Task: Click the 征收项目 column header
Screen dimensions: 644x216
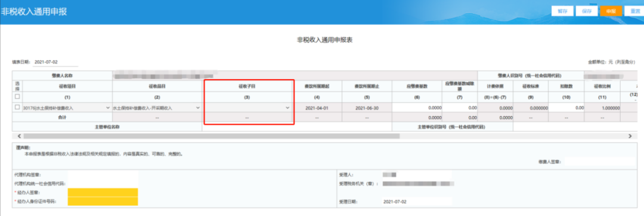Action: click(67, 86)
